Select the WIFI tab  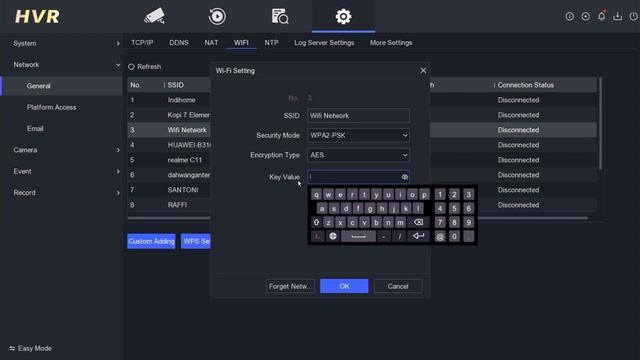point(241,42)
